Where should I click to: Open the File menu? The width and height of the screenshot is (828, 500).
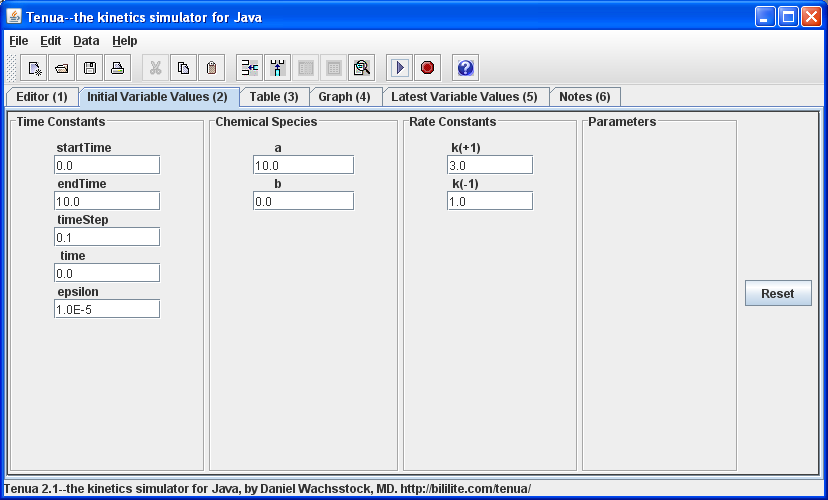click(18, 41)
